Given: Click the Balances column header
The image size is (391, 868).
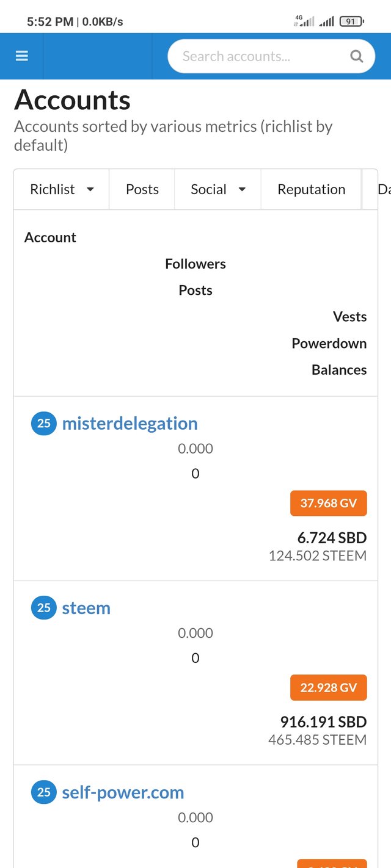Looking at the screenshot, I should (339, 370).
